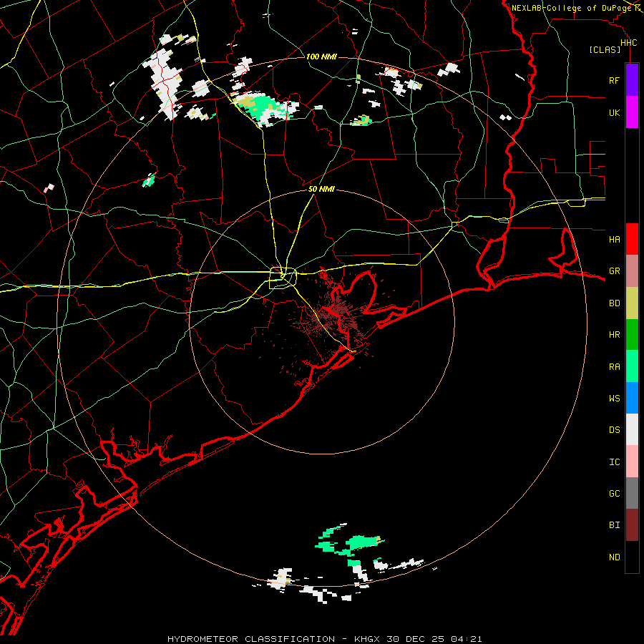Click the HR dark green legend swatch
Image resolution: width=644 pixels, height=644 pixels.
click(x=632, y=335)
